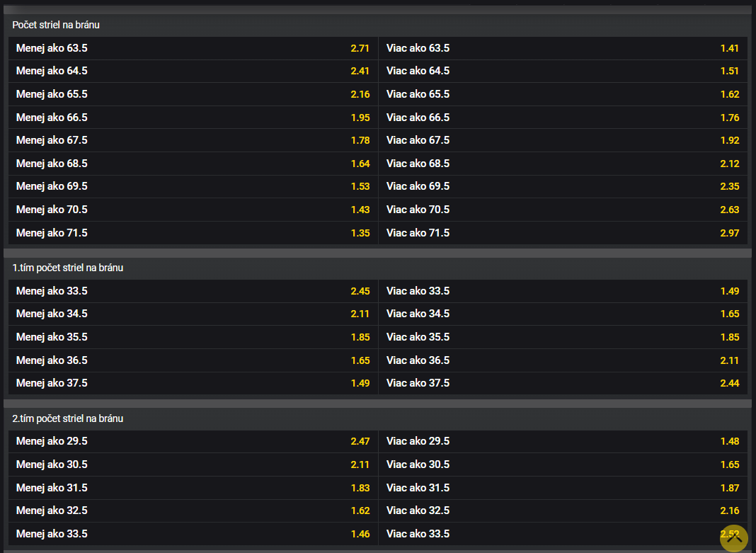756x553 pixels.
Task: Choose Viac ako 37.5 at odds 2.44
Action: tap(563, 382)
